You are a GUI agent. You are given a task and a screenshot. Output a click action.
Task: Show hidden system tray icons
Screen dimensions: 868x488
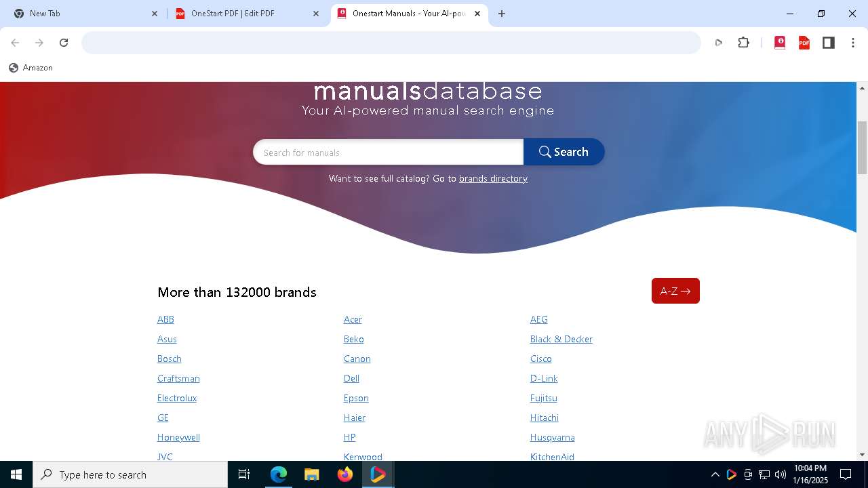[715, 474]
